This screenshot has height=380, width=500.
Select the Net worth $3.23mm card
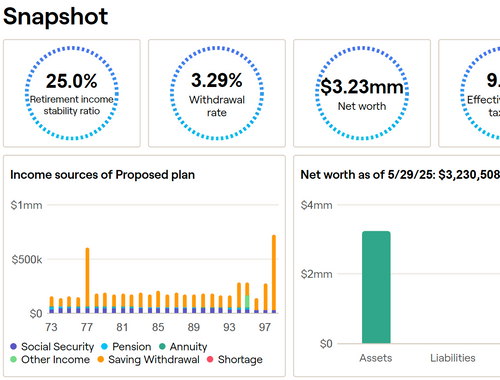[x=362, y=93]
